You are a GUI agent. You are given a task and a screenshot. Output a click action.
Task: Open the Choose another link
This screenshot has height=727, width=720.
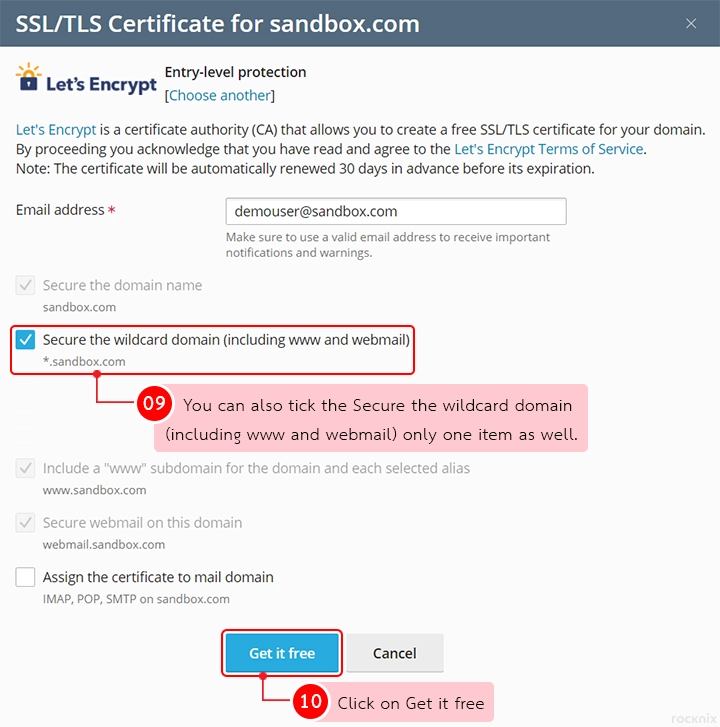click(220, 96)
